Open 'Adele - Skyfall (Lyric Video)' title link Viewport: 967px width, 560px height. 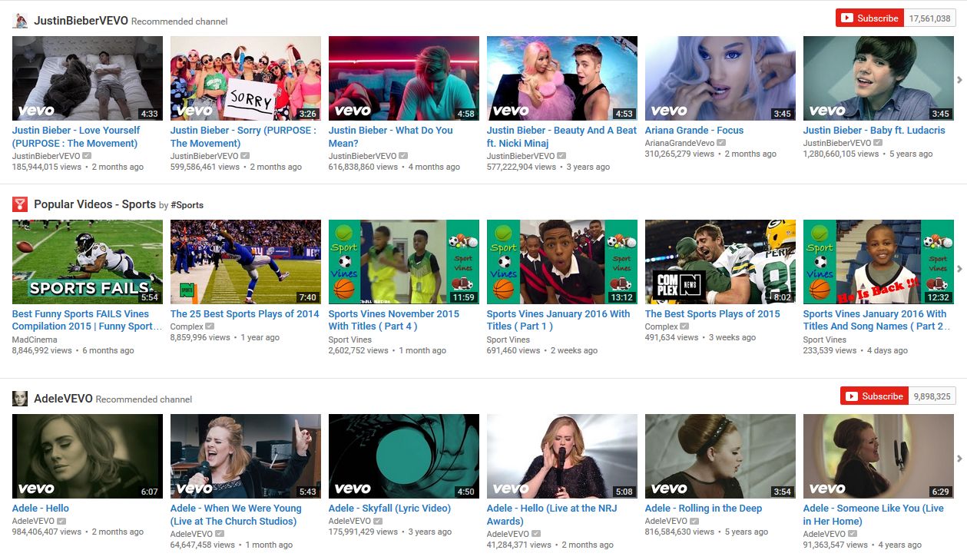pos(389,509)
